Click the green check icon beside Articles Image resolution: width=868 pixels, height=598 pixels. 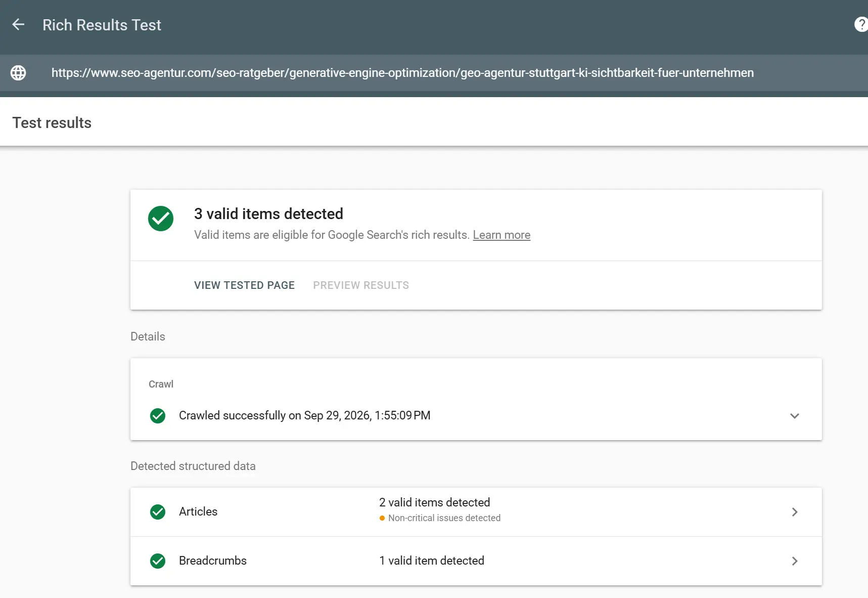click(x=158, y=512)
